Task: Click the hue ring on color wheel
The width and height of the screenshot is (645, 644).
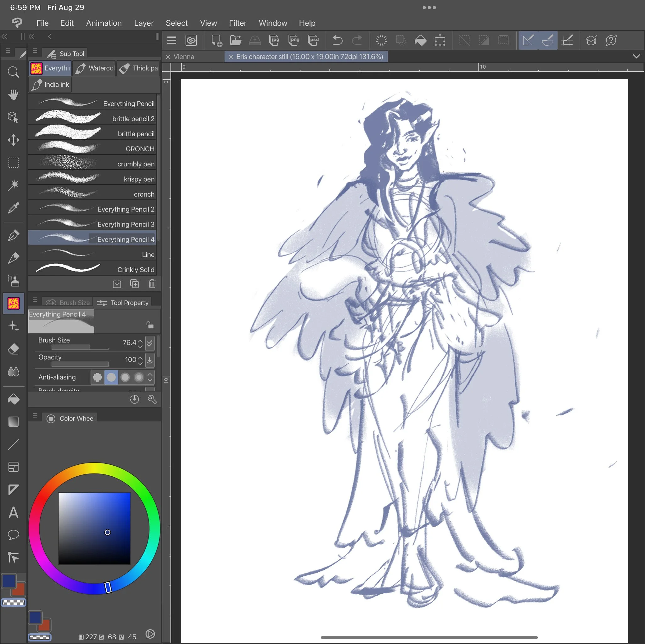Action: 94,468
